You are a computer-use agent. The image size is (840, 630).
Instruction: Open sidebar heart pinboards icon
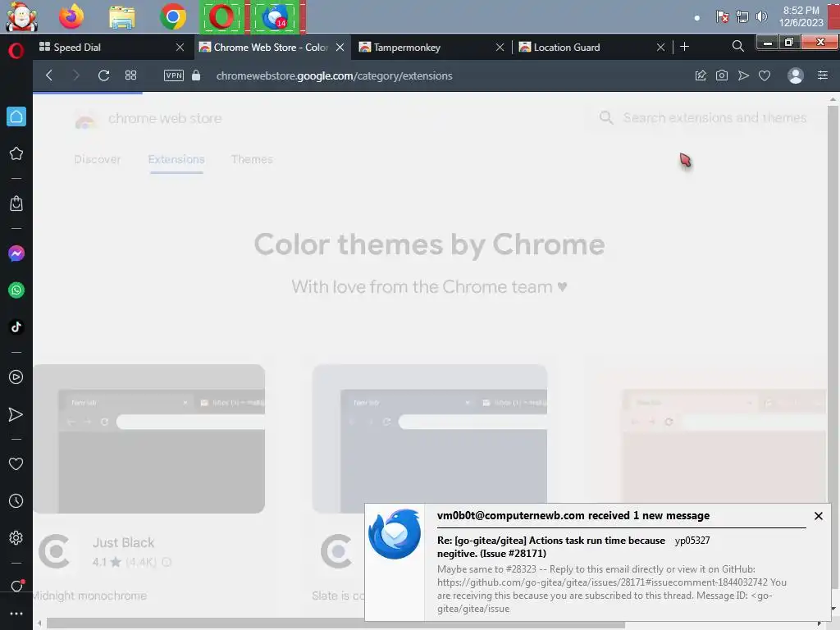click(16, 464)
